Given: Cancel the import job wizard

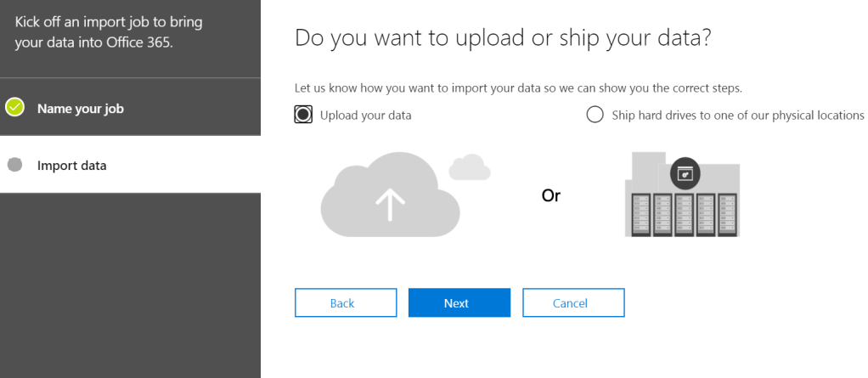Looking at the screenshot, I should click(573, 303).
